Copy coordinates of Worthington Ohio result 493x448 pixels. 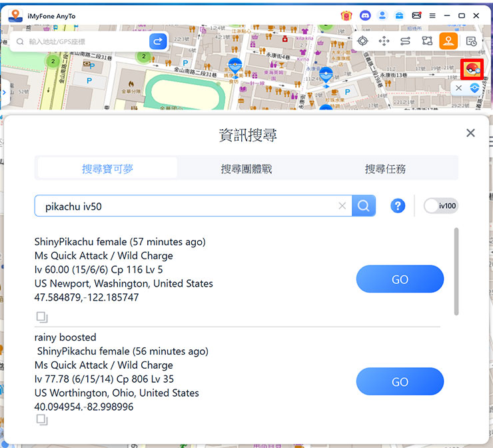pos(42,420)
